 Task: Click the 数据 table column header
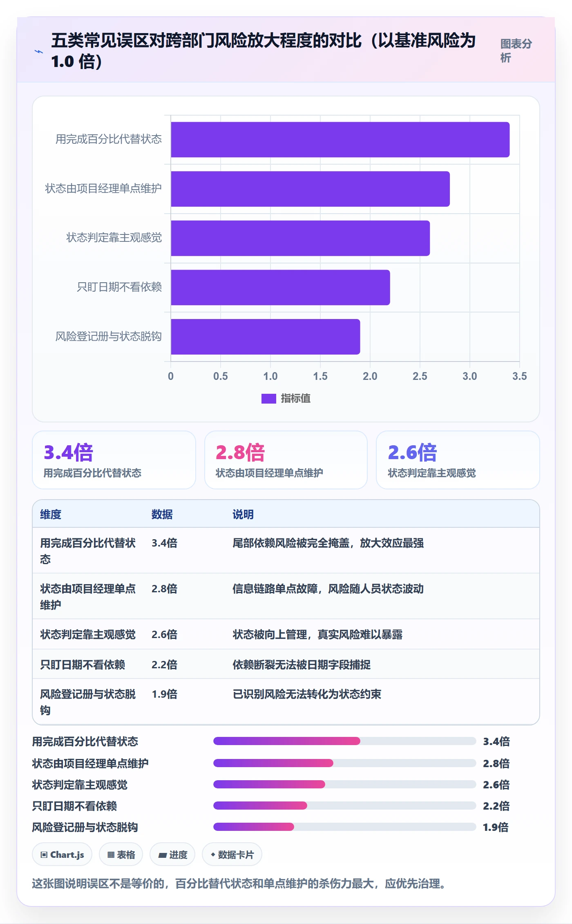point(162,514)
